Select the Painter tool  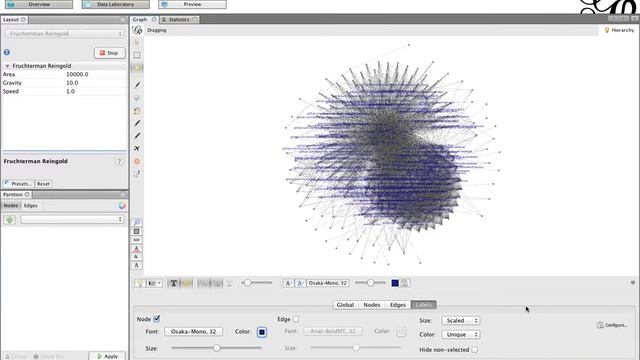point(137,85)
